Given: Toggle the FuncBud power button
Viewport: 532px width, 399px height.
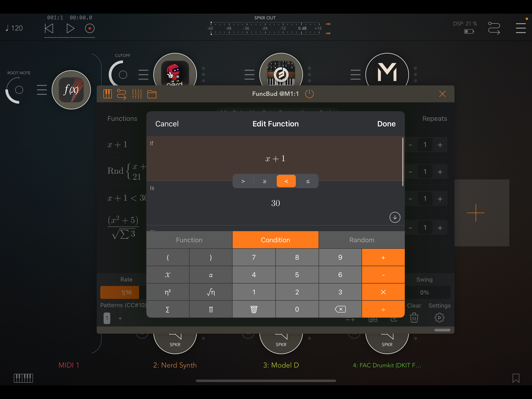Looking at the screenshot, I should (x=309, y=94).
